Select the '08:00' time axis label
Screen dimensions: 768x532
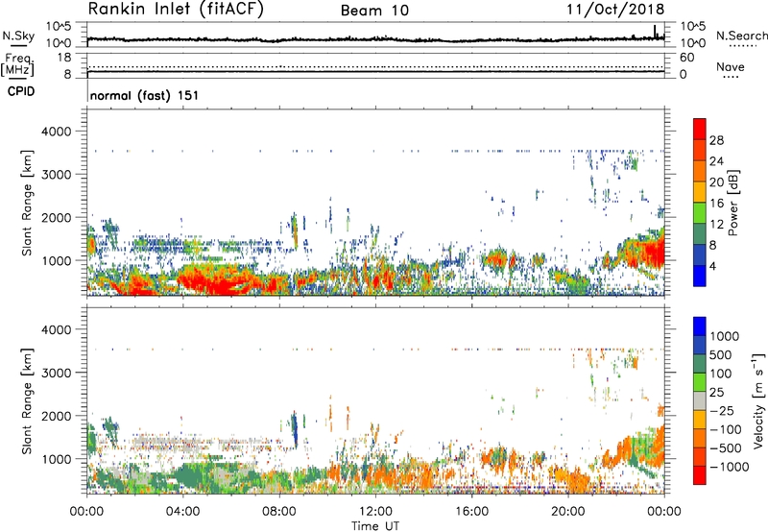click(x=279, y=512)
